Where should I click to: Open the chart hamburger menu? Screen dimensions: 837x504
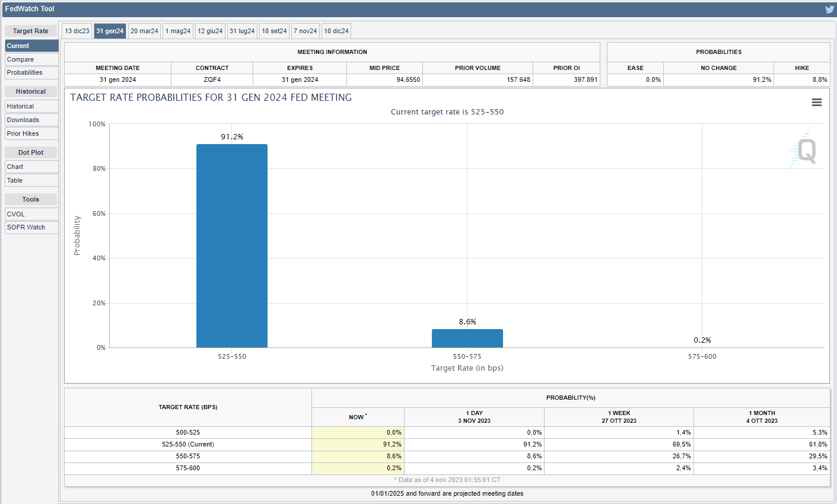coord(816,103)
